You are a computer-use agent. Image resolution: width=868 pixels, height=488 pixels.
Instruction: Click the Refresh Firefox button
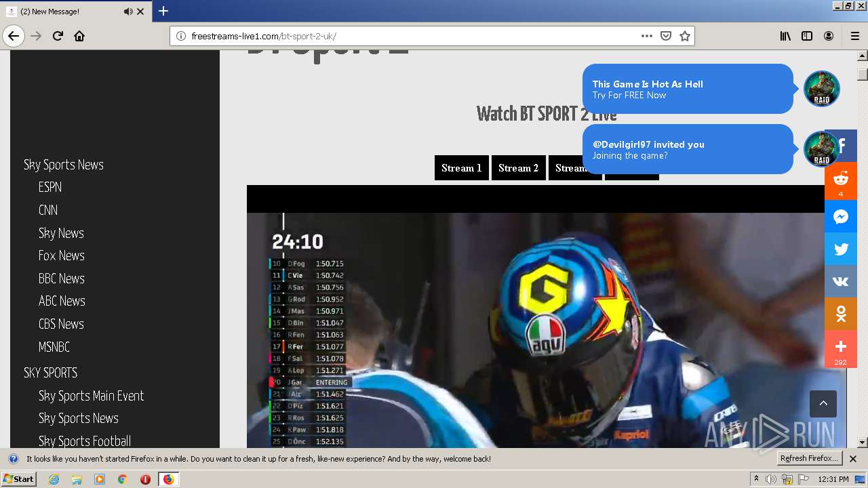(810, 458)
